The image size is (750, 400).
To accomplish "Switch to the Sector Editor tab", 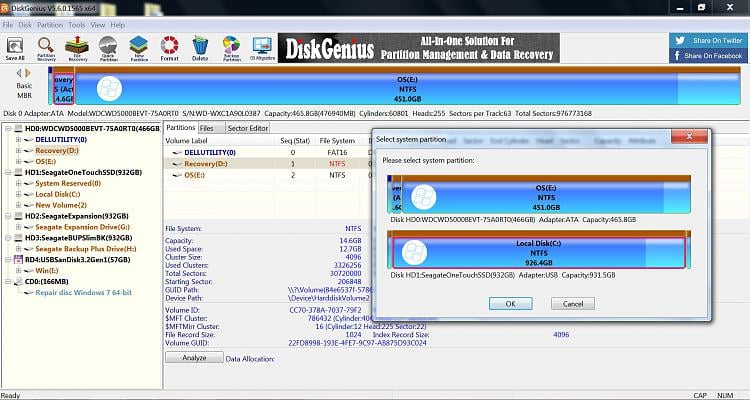I will pos(248,128).
